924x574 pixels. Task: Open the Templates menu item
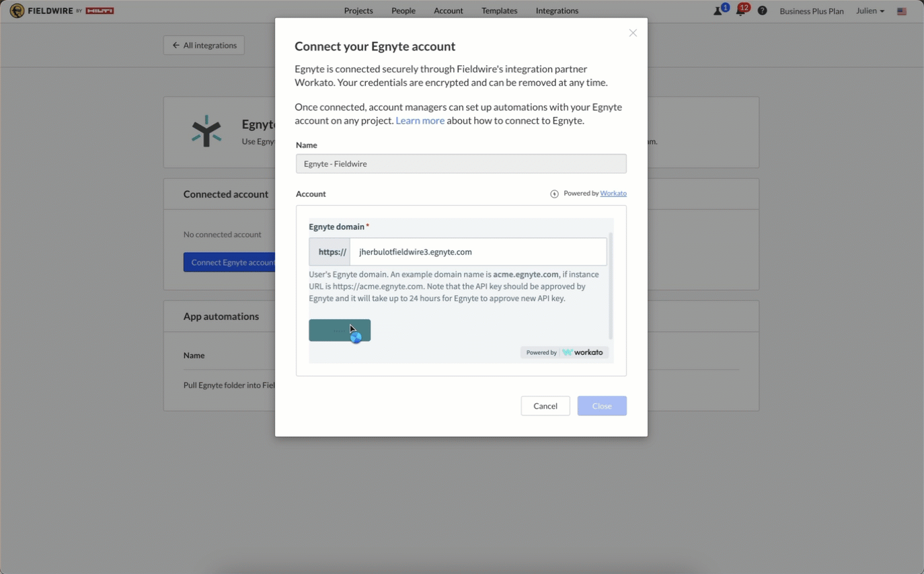[x=499, y=11]
